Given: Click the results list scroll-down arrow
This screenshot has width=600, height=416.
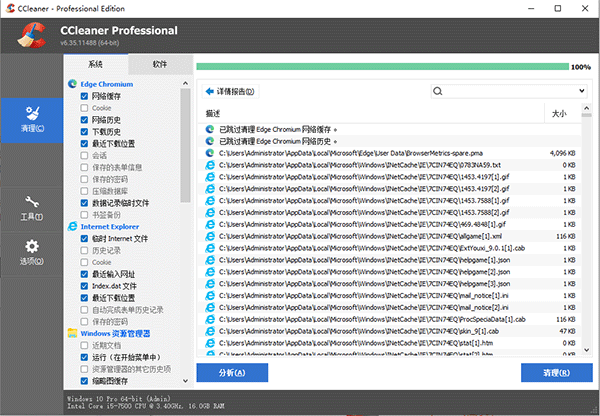Looking at the screenshot, I should (x=586, y=349).
